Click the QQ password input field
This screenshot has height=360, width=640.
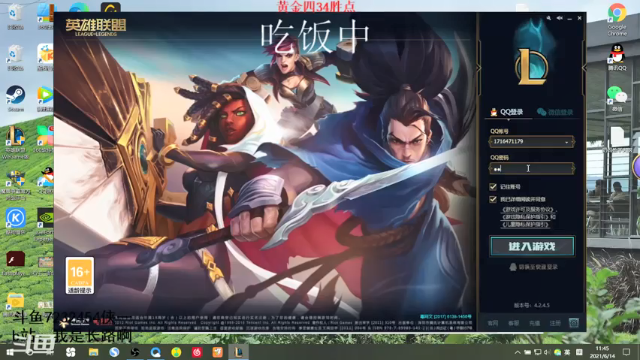tap(531, 168)
